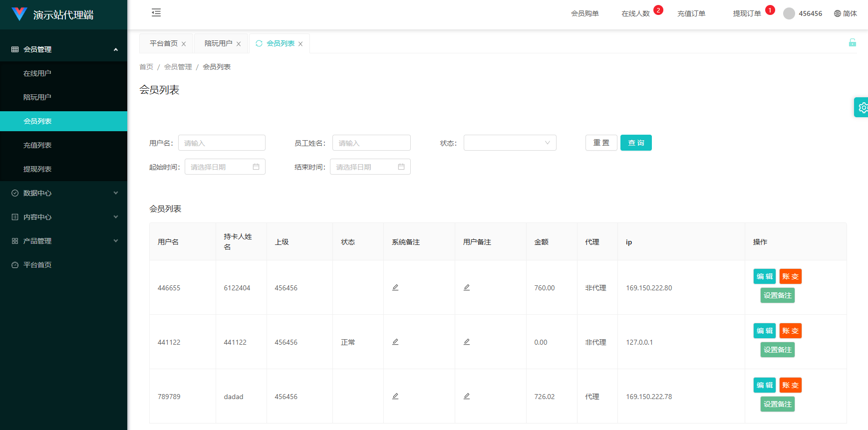Edit system remark for user 789789
The width and height of the screenshot is (868, 430).
click(x=395, y=397)
